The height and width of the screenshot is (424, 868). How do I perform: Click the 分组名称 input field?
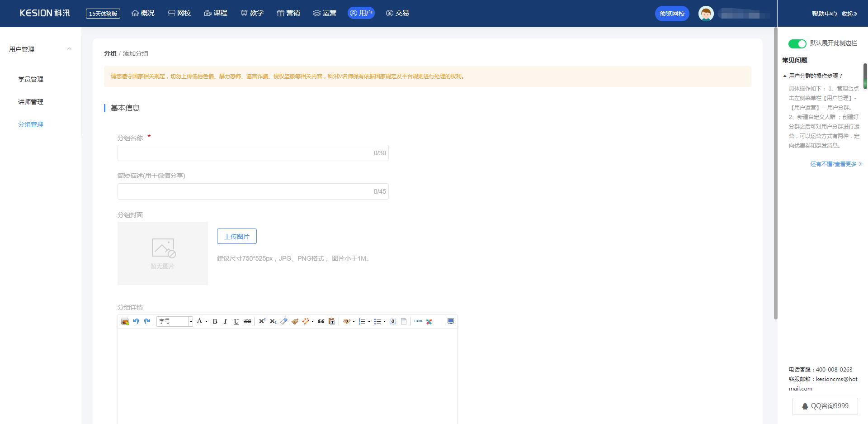[x=244, y=153]
